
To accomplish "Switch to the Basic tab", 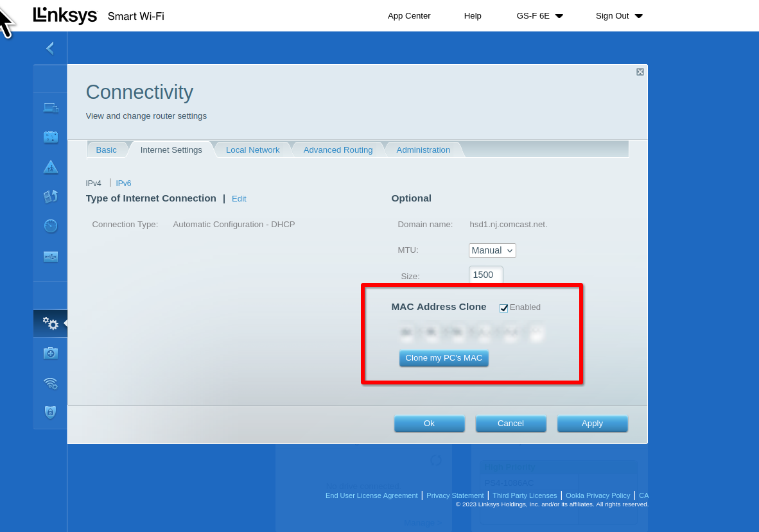I will click(106, 150).
